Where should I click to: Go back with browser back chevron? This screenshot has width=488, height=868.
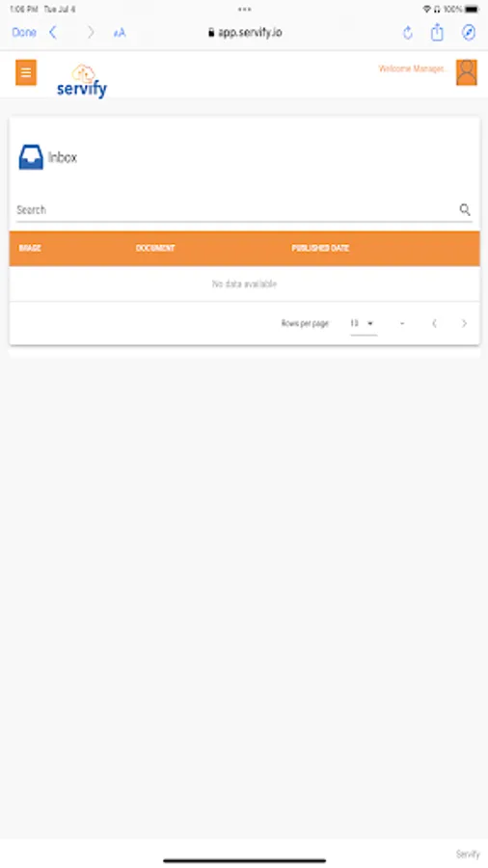[53, 32]
